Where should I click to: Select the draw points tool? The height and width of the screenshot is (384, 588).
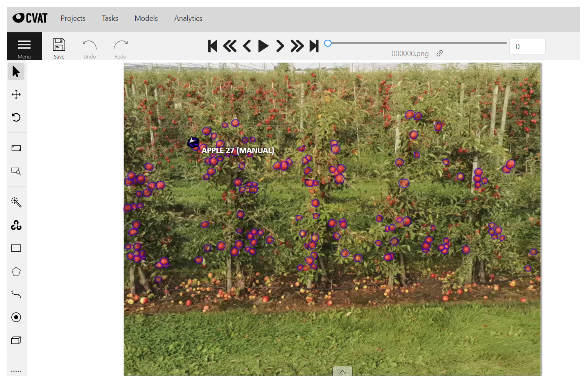[x=16, y=317]
